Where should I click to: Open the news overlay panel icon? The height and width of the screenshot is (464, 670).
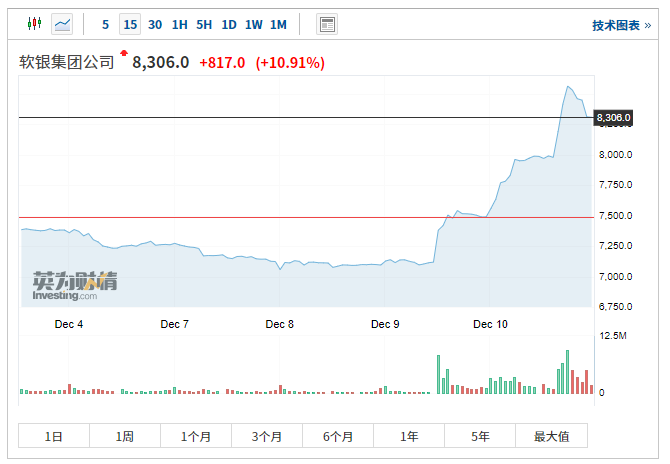327,24
